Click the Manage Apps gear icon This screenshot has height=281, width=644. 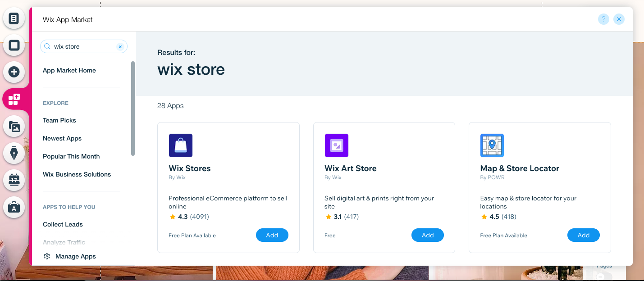pyautogui.click(x=47, y=256)
